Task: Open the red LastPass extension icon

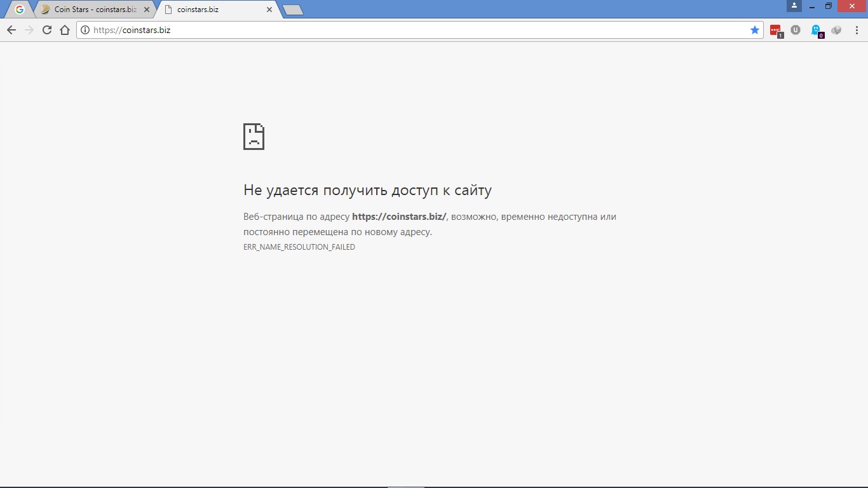Action: click(775, 30)
